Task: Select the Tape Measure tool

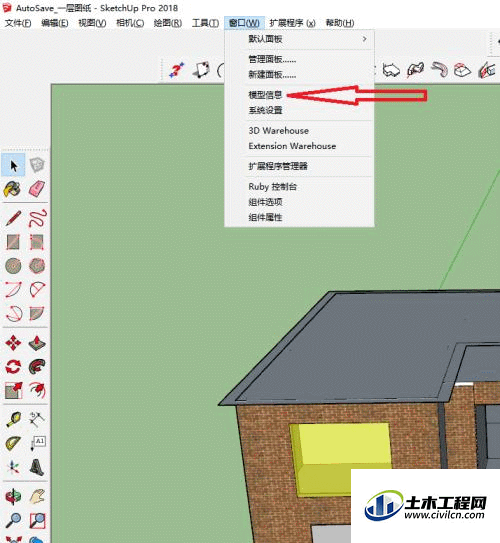Action: (13, 419)
